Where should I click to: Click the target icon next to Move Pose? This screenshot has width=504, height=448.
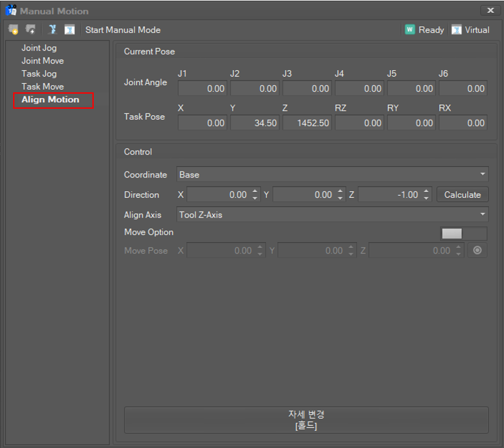[476, 250]
